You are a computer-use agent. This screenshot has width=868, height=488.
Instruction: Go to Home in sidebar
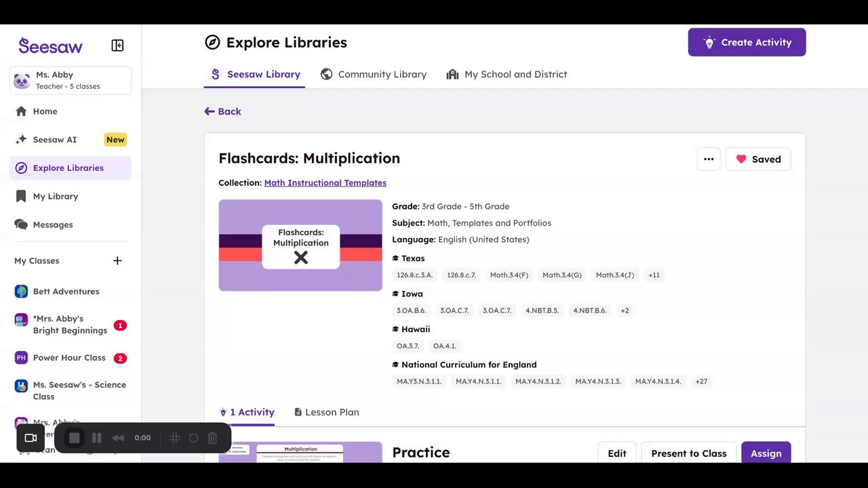[x=71, y=111]
